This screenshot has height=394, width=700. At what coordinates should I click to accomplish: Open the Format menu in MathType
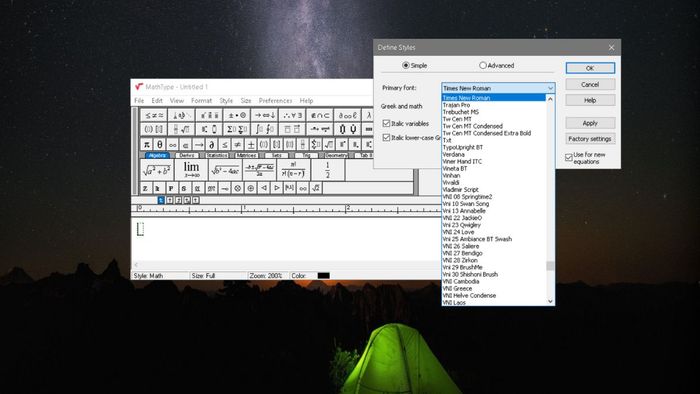[x=201, y=101]
